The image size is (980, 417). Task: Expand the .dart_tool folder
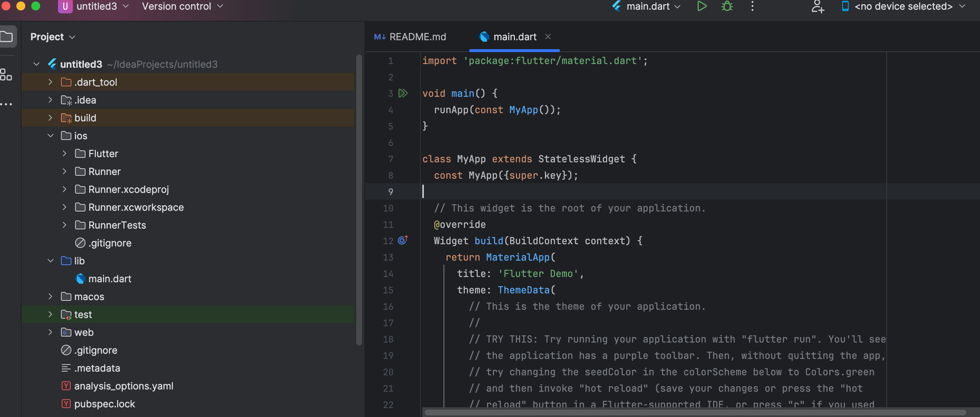51,82
